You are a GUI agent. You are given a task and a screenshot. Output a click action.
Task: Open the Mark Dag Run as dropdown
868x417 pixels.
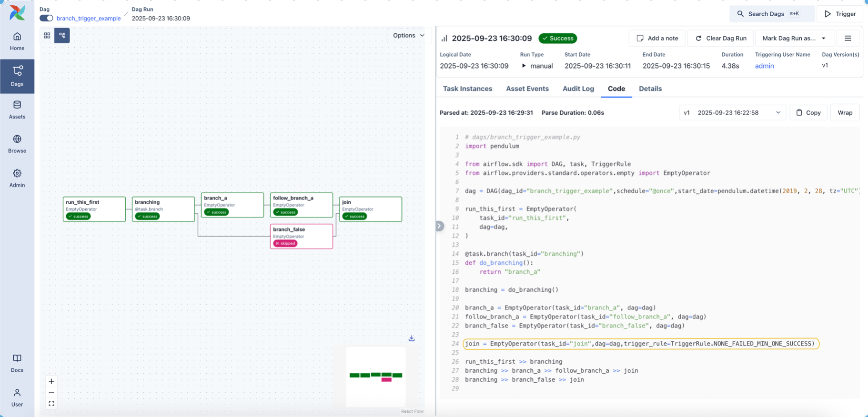(x=794, y=38)
